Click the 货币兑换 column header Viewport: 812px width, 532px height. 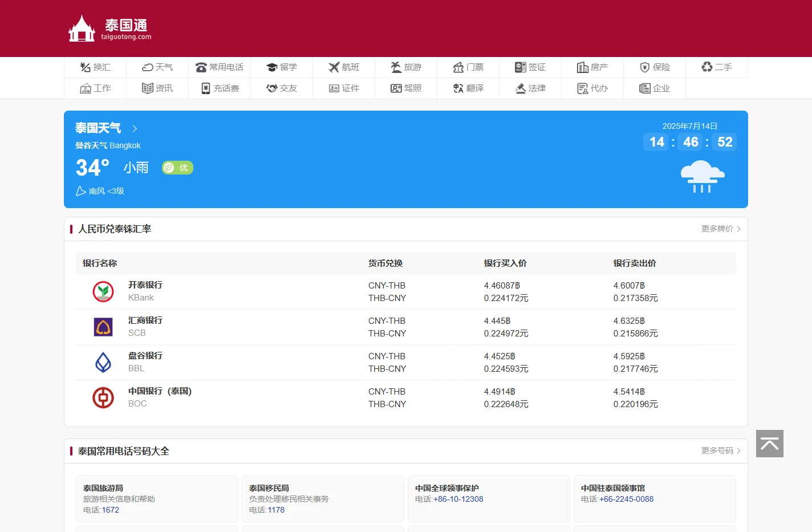pos(385,263)
